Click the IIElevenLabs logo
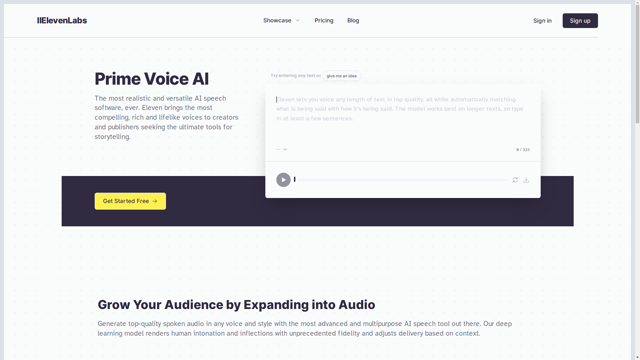 coord(62,20)
